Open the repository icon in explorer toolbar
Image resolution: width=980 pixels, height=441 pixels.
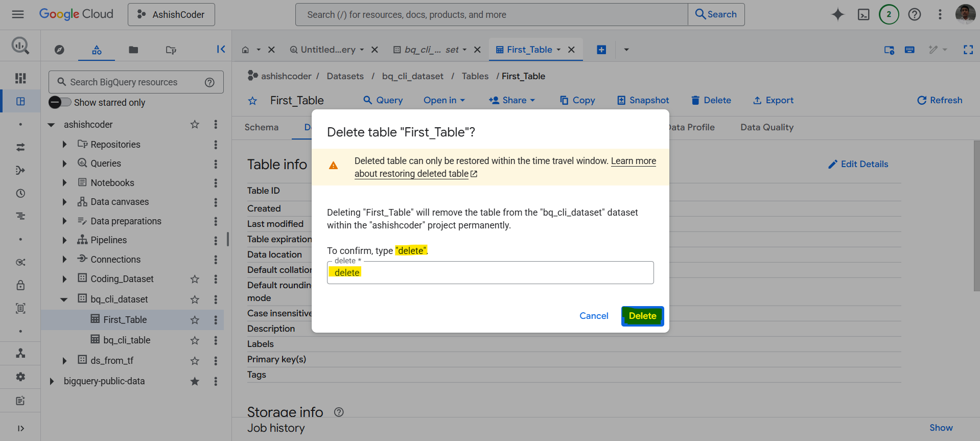171,50
